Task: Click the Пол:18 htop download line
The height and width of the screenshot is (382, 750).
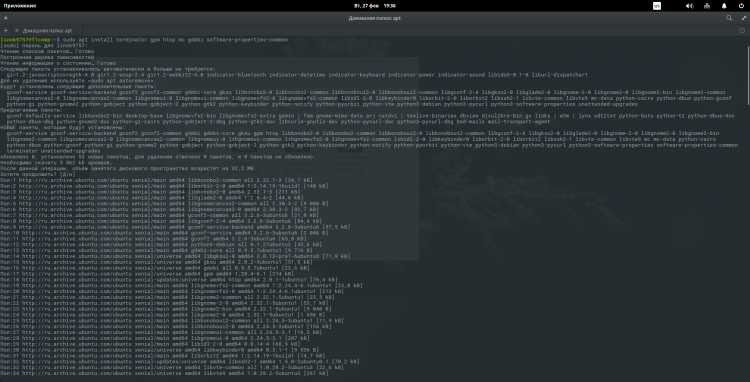Action: coord(169,280)
